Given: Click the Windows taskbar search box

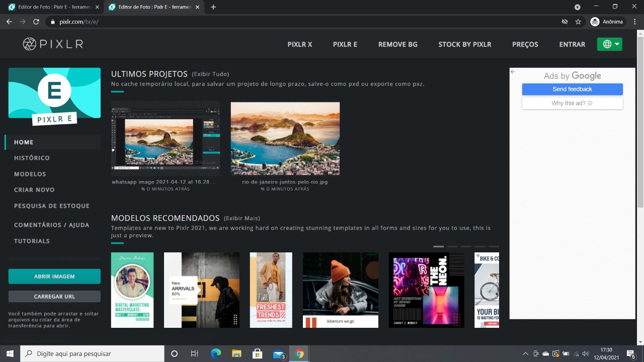Looking at the screenshot, I should 92,353.
